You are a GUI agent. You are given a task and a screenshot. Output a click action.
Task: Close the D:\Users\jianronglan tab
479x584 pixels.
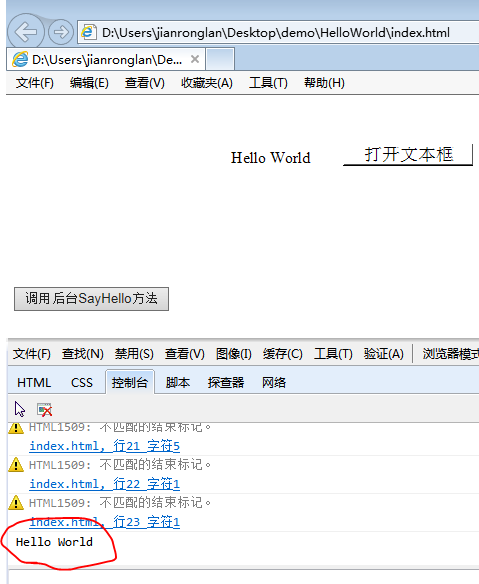(195, 59)
